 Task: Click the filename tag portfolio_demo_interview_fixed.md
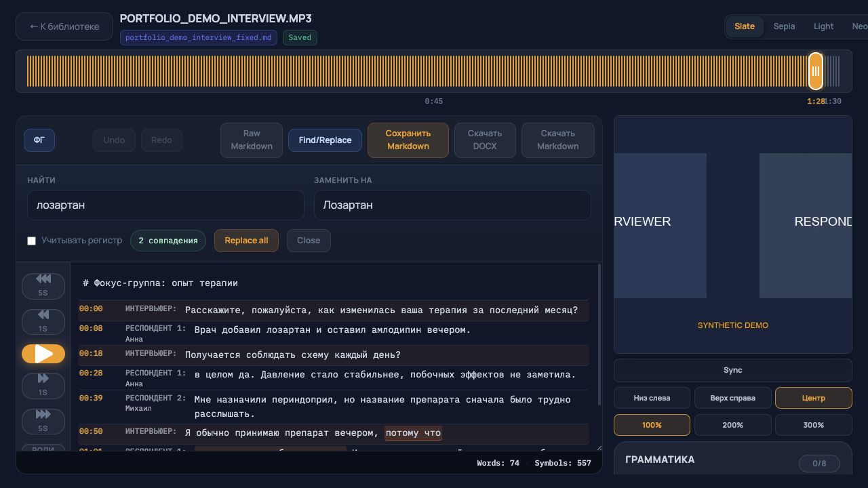click(199, 38)
